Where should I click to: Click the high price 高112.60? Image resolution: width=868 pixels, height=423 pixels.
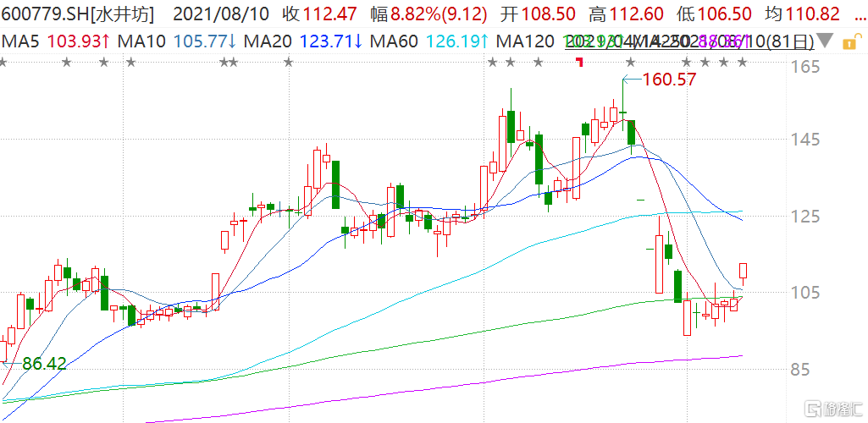coord(627,14)
